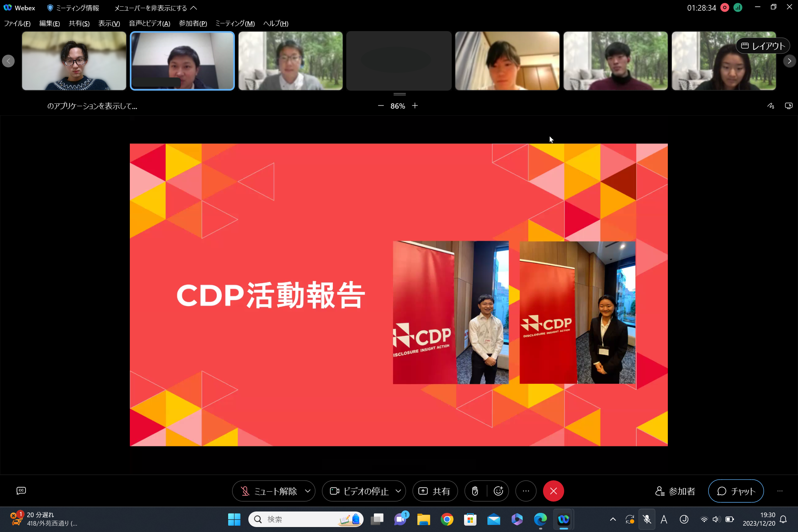The width and height of the screenshot is (798, 532).
Task: Click the annotate pen icon
Action: [x=771, y=106]
